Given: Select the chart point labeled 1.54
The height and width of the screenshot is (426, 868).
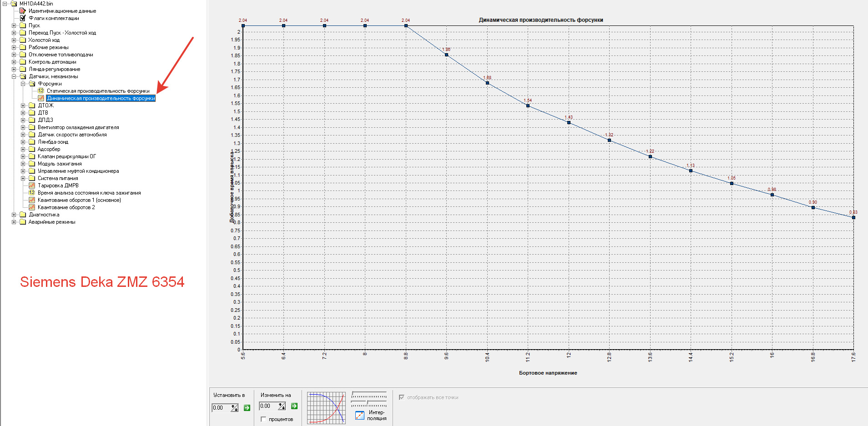Looking at the screenshot, I should 528,106.
